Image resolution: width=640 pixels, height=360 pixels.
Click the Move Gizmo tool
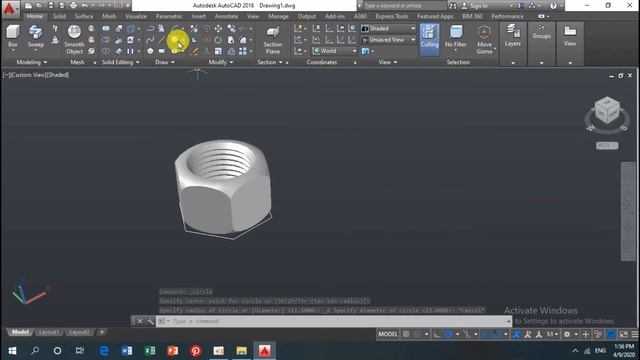[484, 40]
